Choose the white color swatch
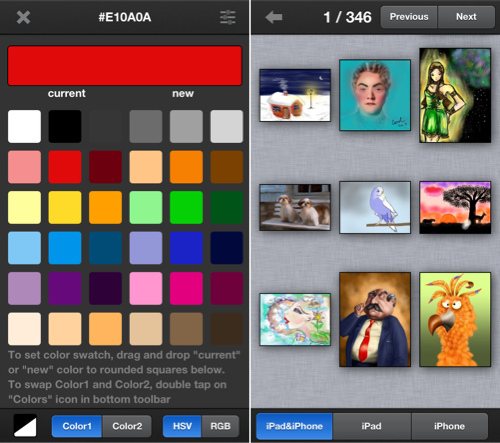 [24, 126]
